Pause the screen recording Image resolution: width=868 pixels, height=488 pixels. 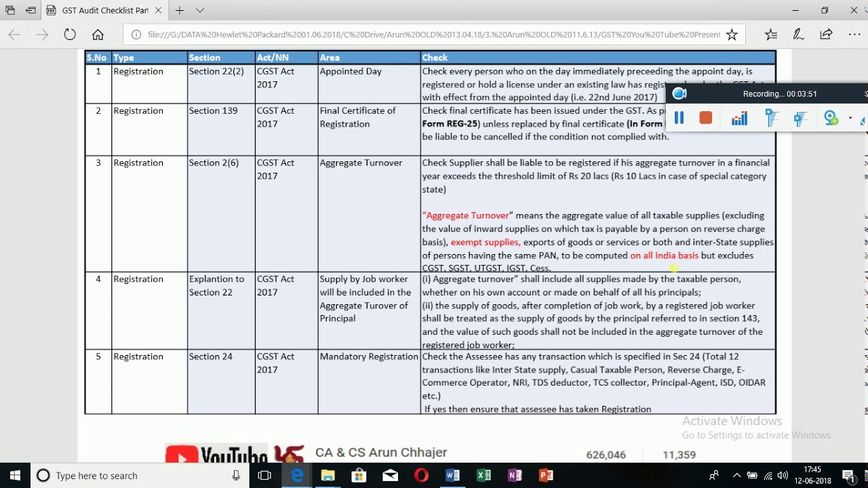tap(679, 118)
